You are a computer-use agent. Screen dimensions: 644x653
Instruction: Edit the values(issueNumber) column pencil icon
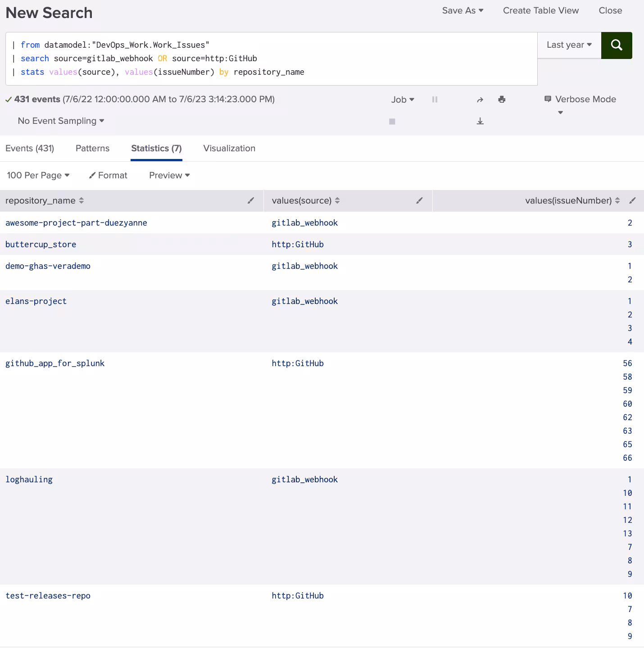click(632, 201)
